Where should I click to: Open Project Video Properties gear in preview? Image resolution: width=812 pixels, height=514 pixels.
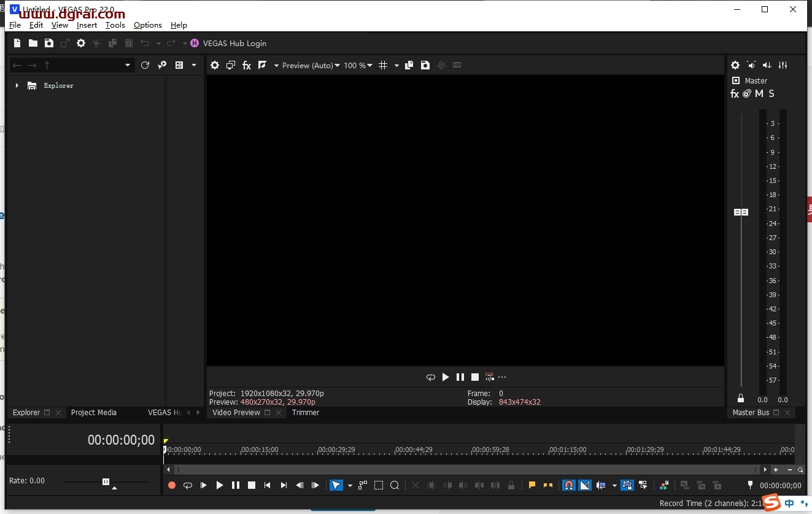pos(215,65)
